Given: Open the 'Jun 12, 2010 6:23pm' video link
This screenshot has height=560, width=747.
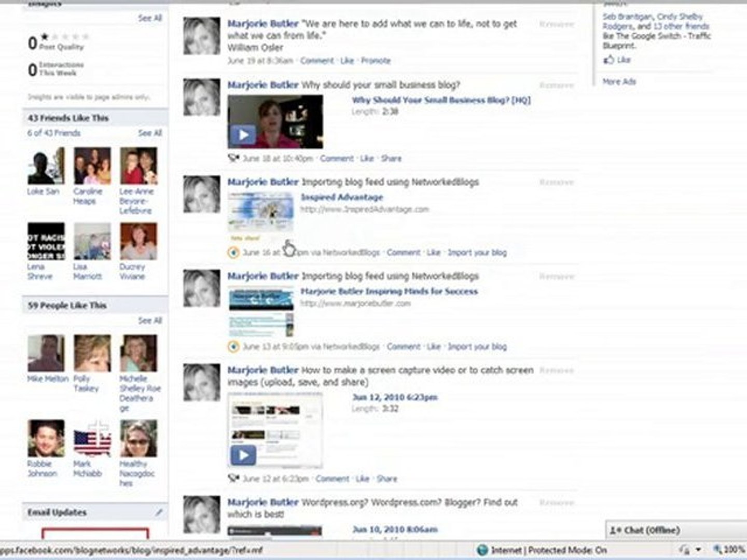Looking at the screenshot, I should 395,397.
